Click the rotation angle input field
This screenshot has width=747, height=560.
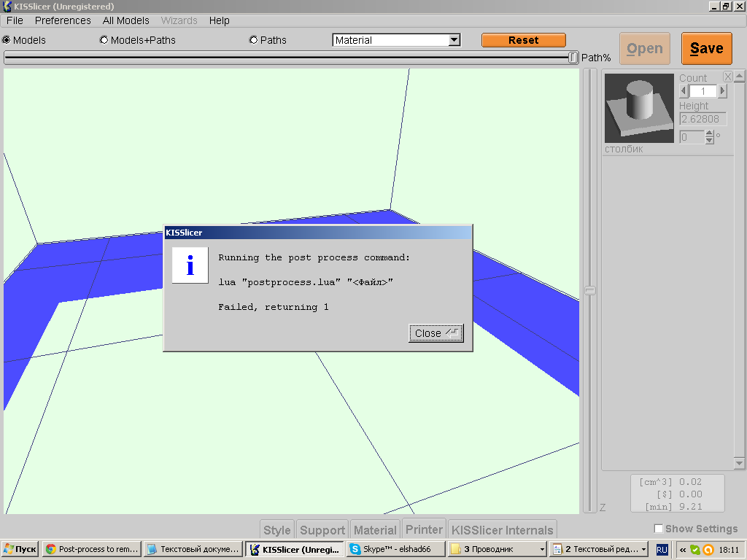692,137
